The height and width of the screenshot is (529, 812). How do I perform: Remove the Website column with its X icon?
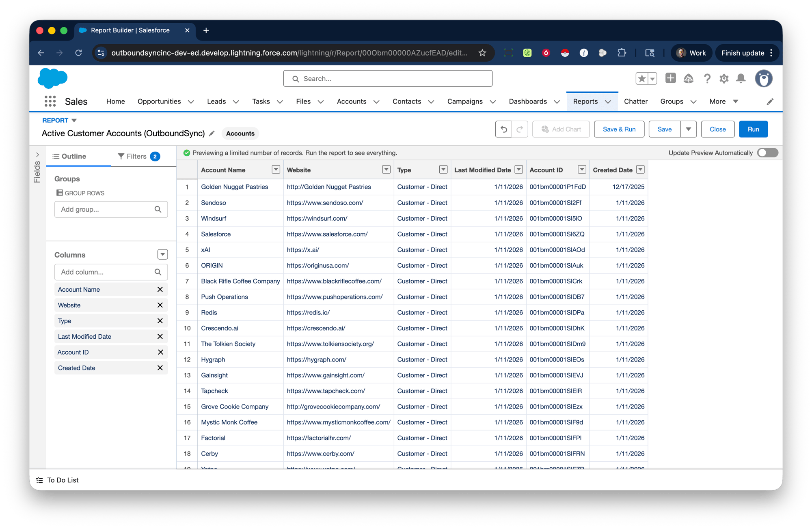[161, 305]
